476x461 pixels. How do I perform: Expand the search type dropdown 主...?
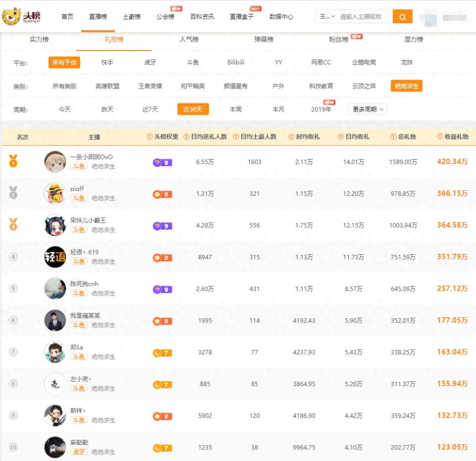tap(327, 16)
